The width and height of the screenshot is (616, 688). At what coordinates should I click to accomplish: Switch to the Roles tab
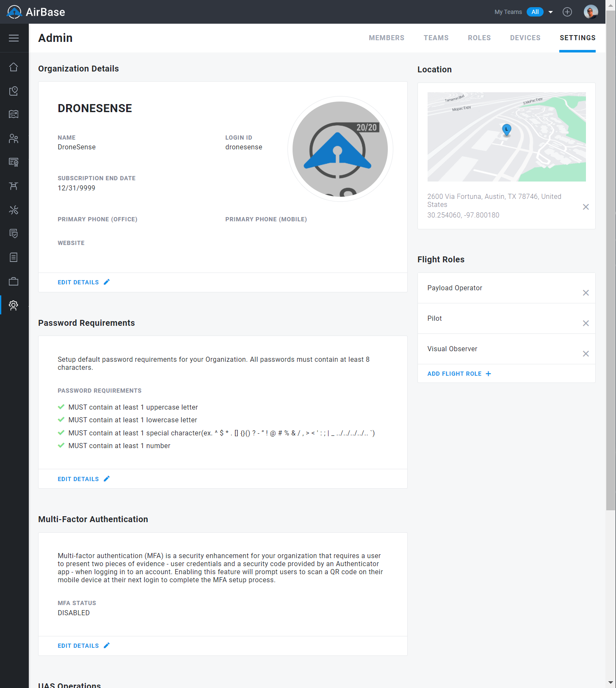479,38
